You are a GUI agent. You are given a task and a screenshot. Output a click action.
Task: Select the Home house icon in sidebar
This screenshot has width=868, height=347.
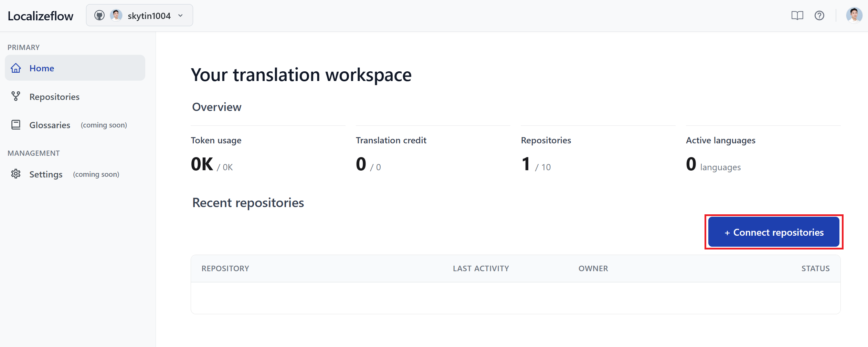(x=16, y=68)
